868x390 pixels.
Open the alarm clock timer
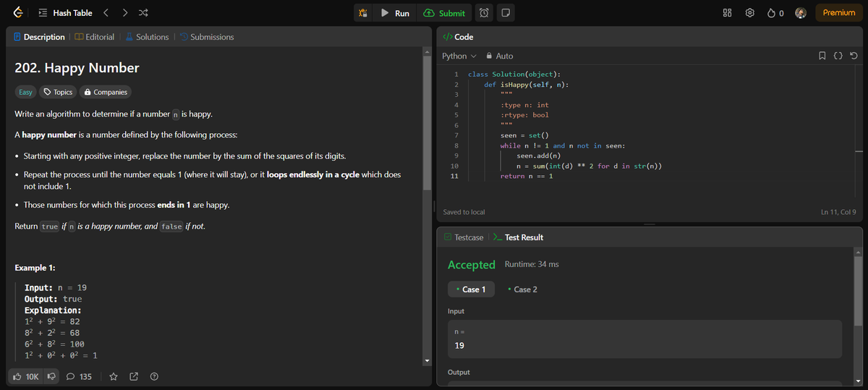coord(485,13)
